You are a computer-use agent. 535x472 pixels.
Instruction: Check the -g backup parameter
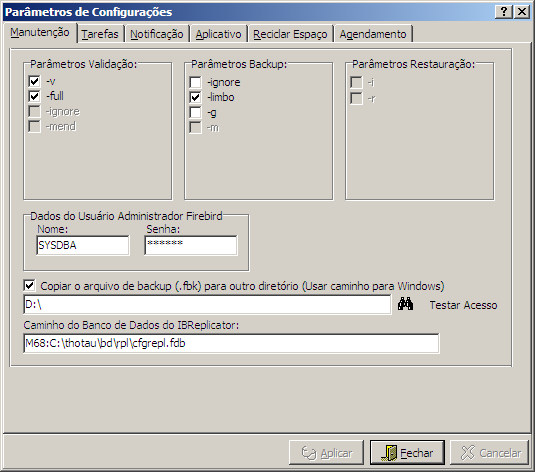click(x=195, y=112)
